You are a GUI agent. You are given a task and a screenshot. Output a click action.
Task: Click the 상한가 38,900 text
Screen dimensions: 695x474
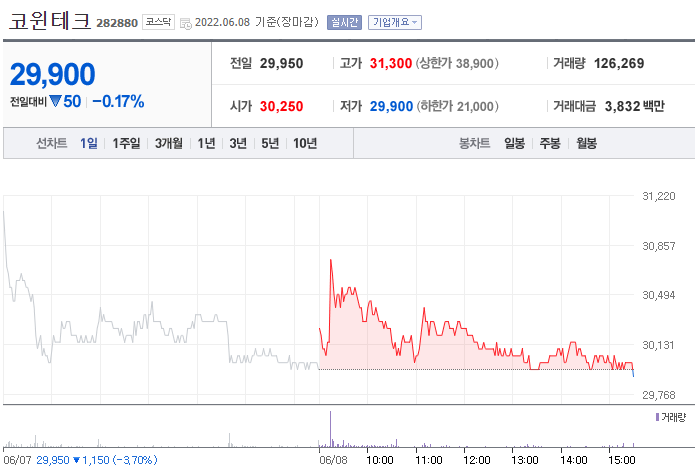pos(457,63)
